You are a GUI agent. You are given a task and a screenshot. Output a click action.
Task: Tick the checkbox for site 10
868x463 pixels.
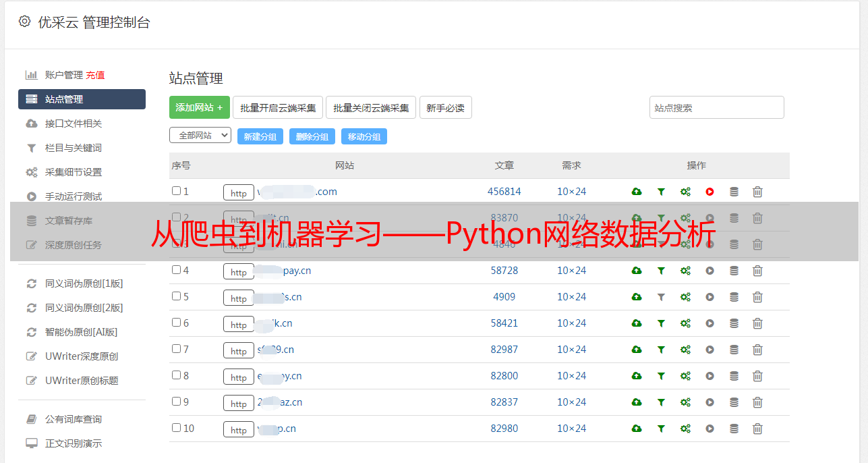[176, 428]
